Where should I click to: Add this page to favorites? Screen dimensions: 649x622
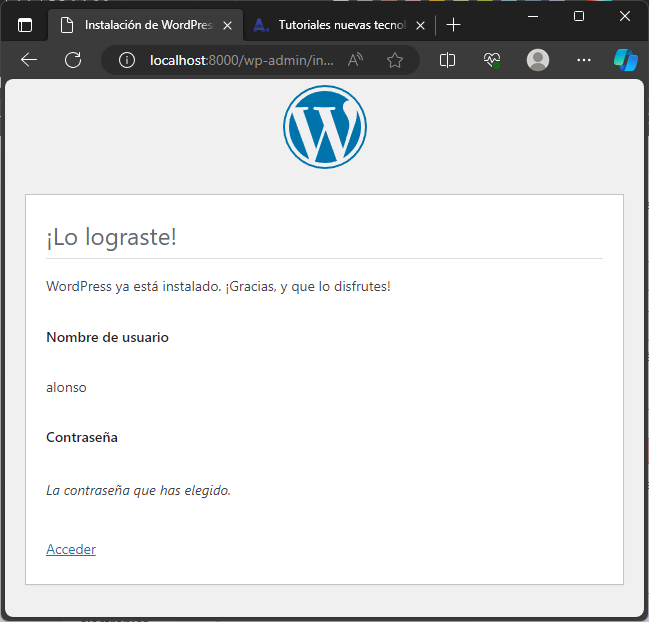coord(395,60)
